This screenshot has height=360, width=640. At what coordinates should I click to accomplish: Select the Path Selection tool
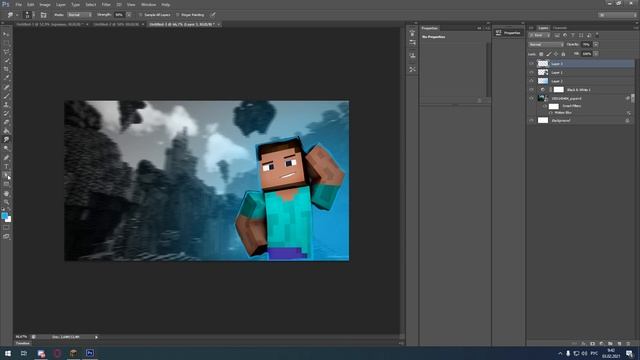pos(6,175)
